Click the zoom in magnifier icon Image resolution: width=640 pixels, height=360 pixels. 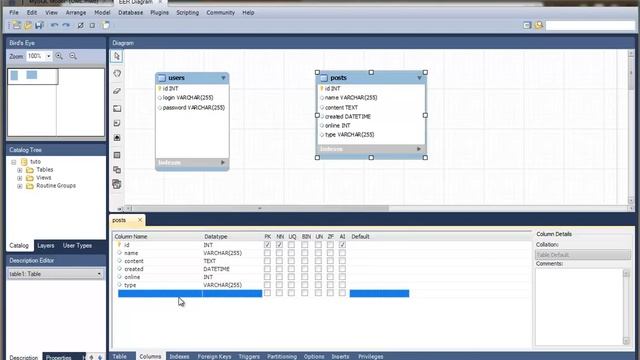pyautogui.click(x=59, y=56)
